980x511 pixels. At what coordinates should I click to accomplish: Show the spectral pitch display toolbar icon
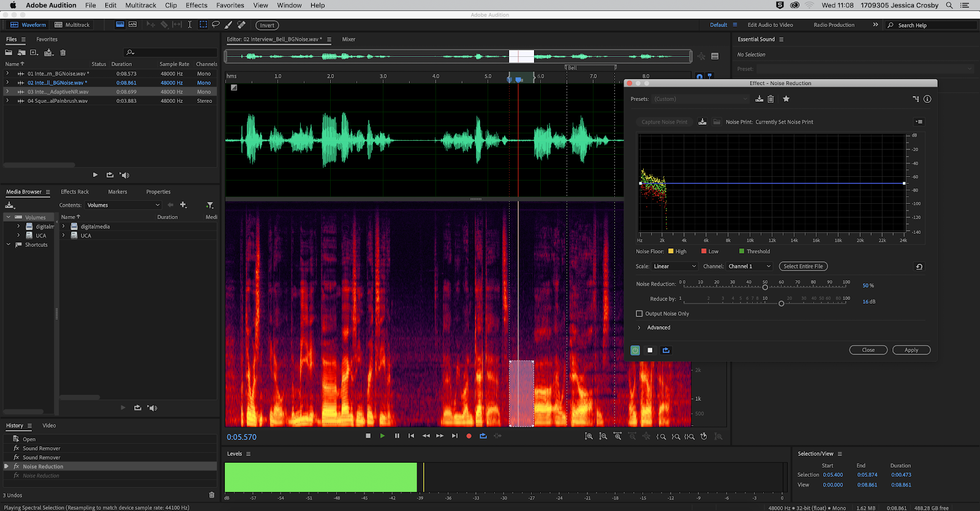click(132, 24)
